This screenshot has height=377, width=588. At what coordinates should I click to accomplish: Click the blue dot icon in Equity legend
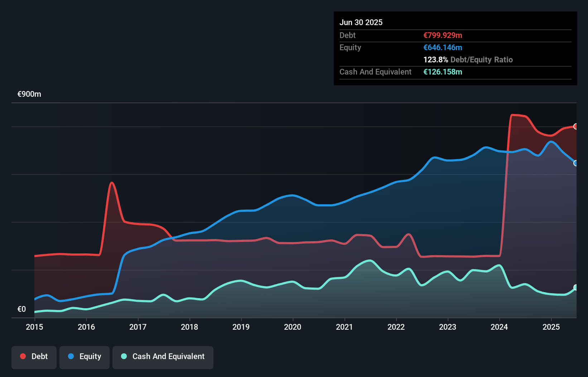tap(72, 357)
